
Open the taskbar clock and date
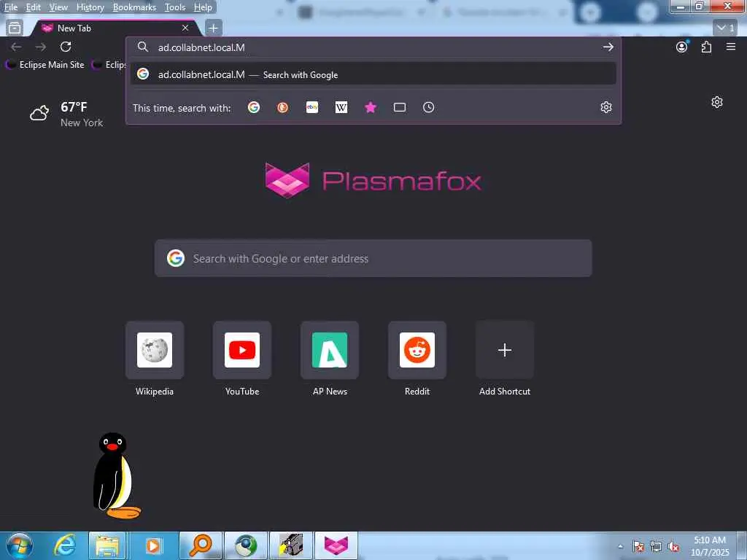pyautogui.click(x=710, y=546)
